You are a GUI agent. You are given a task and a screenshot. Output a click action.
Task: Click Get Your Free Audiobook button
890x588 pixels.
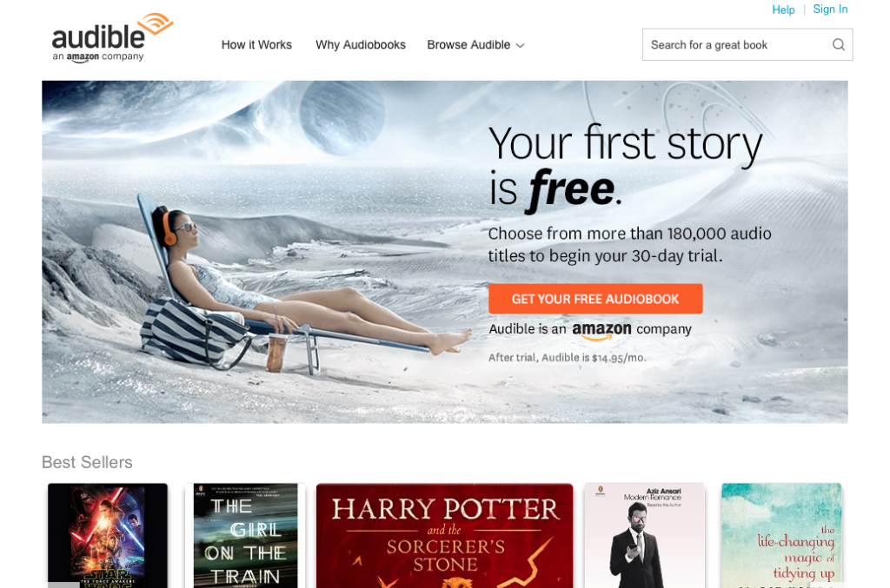tap(595, 299)
